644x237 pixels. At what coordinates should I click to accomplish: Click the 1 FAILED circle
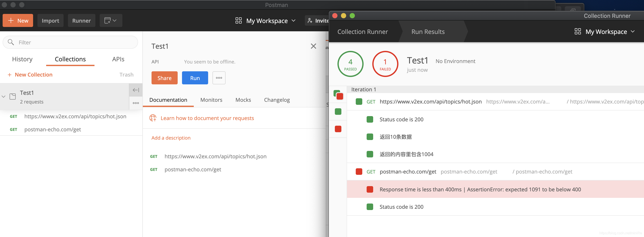pos(385,64)
